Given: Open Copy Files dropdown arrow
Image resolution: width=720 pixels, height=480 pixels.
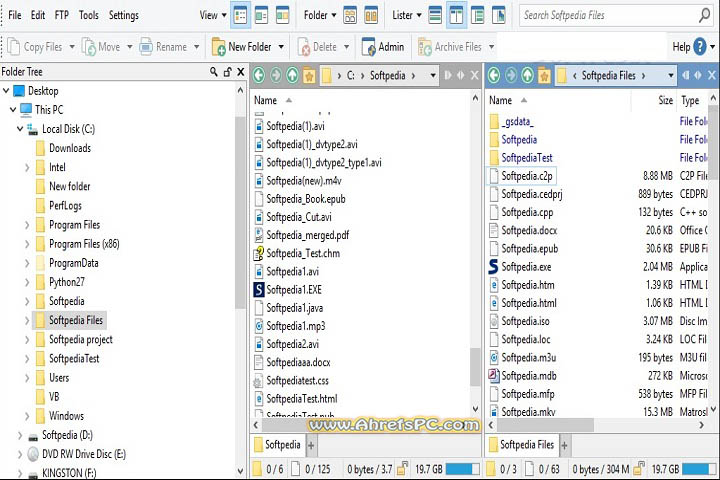Looking at the screenshot, I should coord(72,47).
